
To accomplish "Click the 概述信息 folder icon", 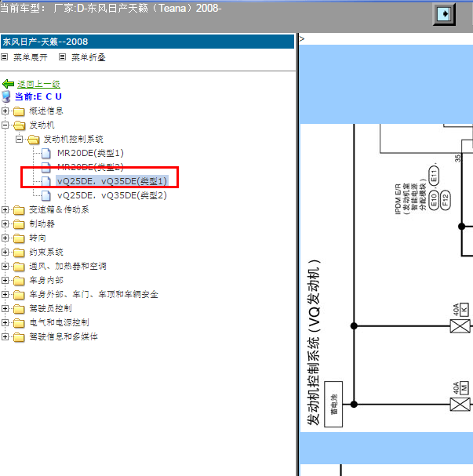I will click(x=19, y=111).
